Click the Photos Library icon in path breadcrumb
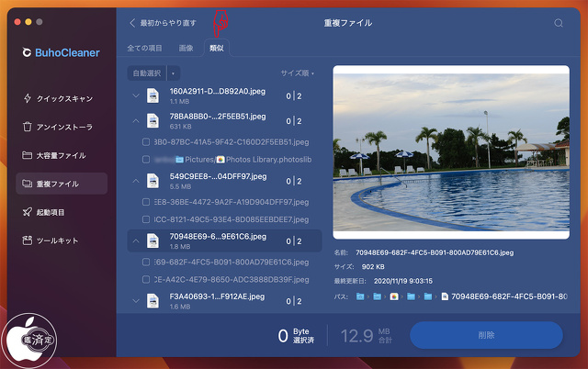588x369 pixels. coord(394,296)
